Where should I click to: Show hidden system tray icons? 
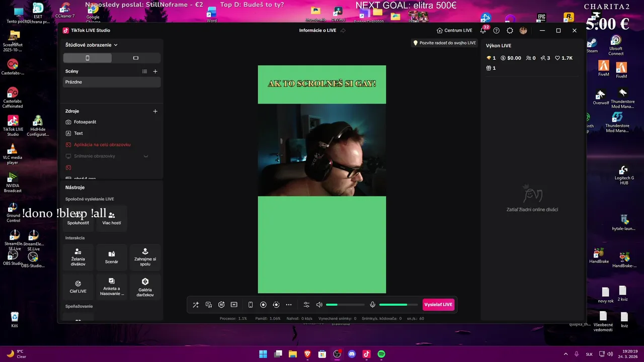click(566, 354)
